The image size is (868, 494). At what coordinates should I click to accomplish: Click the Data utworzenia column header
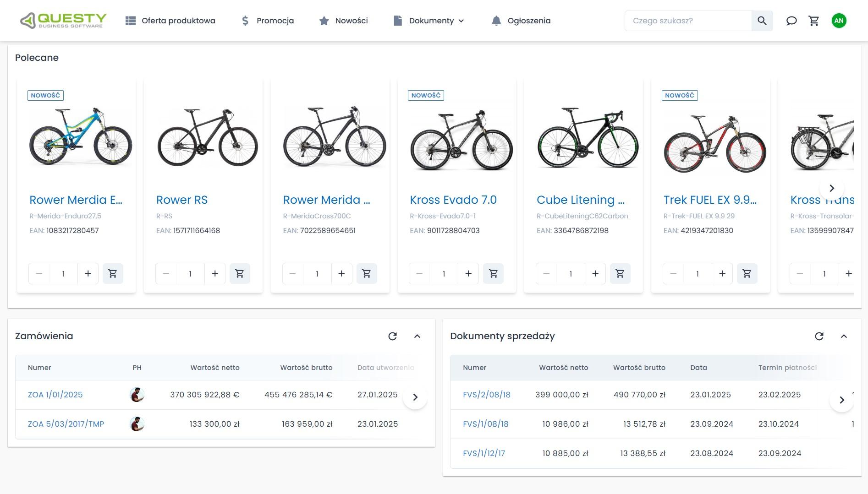click(386, 368)
